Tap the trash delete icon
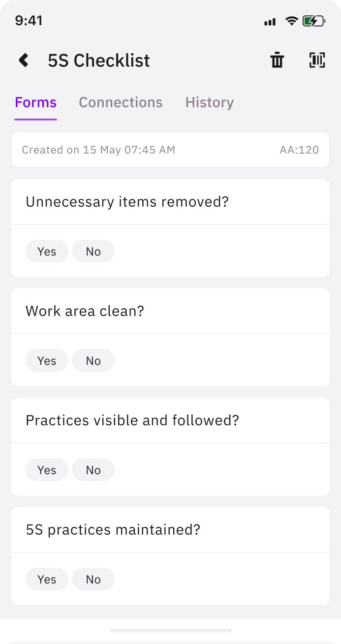 point(277,60)
